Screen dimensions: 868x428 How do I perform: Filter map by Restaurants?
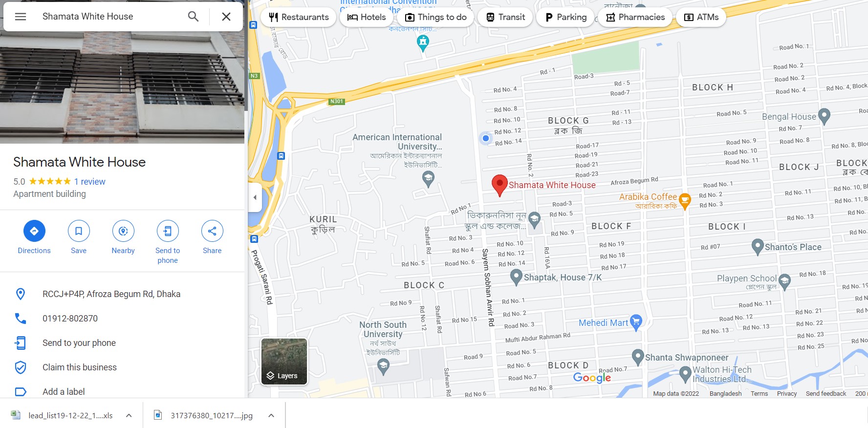pyautogui.click(x=299, y=17)
